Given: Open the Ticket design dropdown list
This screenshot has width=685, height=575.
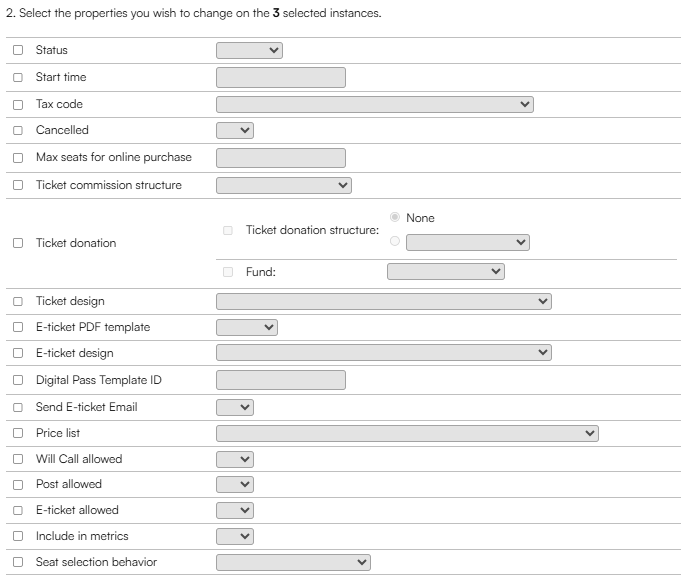Looking at the screenshot, I should [x=384, y=301].
